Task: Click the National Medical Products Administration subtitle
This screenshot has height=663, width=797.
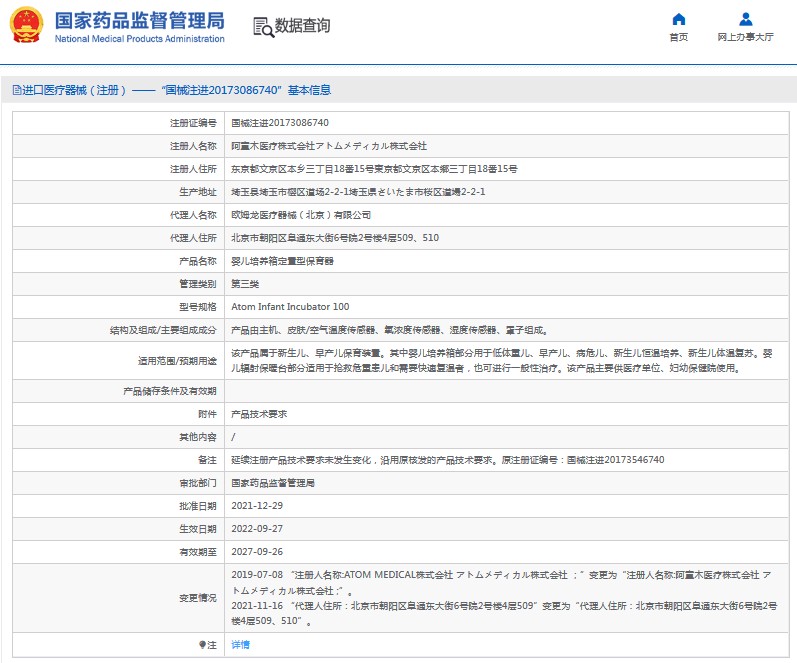Action: tap(140, 39)
